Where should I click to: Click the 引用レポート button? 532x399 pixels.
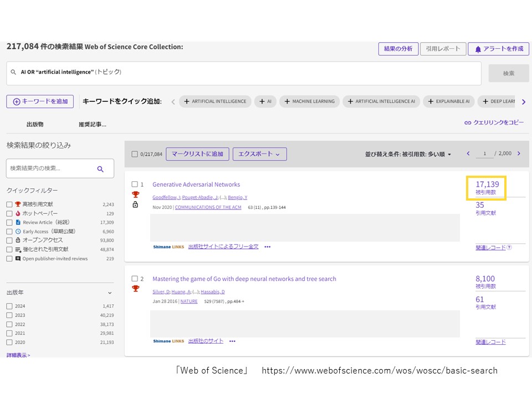(443, 49)
